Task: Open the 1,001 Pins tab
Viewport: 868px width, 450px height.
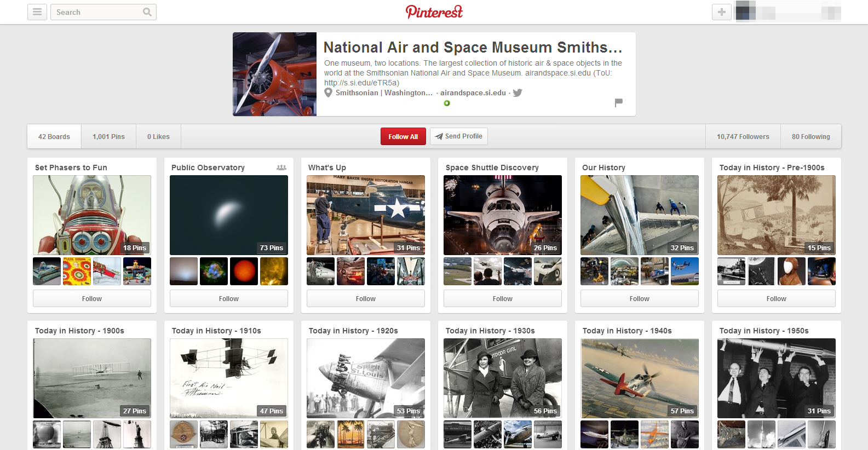Action: (108, 136)
